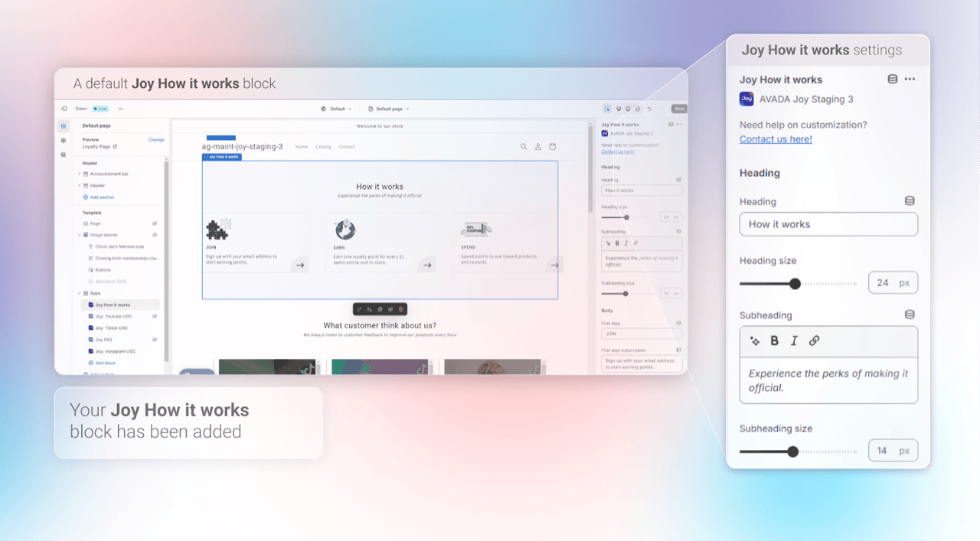Screen dimensions: 980x541
Task: Click the undo arrow in the editor top bar
Action: pos(649,109)
